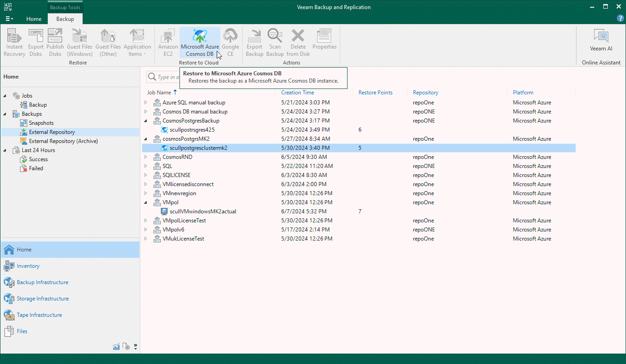This screenshot has height=364, width=626.
Task: Focus the search input field
Action: [x=168, y=77]
